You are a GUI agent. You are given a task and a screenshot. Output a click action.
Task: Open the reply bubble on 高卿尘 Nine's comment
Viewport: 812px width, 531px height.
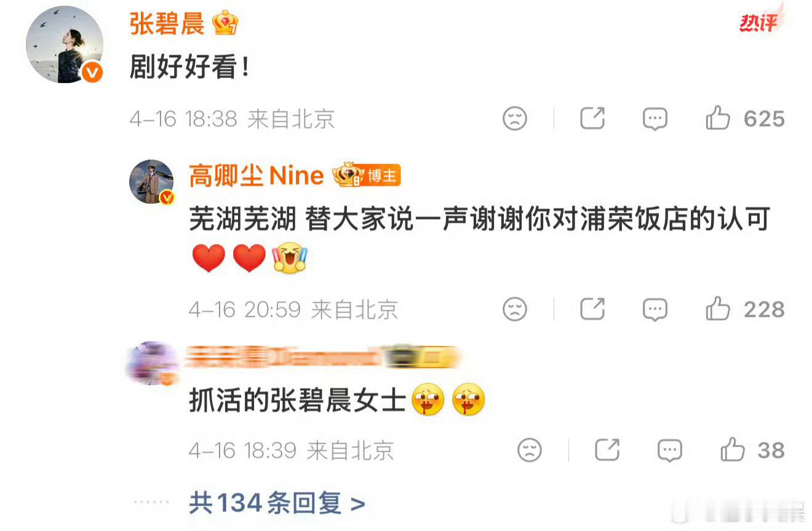coord(655,309)
